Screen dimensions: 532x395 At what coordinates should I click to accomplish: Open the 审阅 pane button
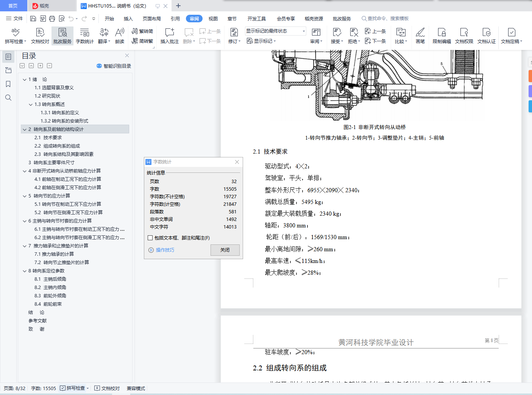(316, 36)
